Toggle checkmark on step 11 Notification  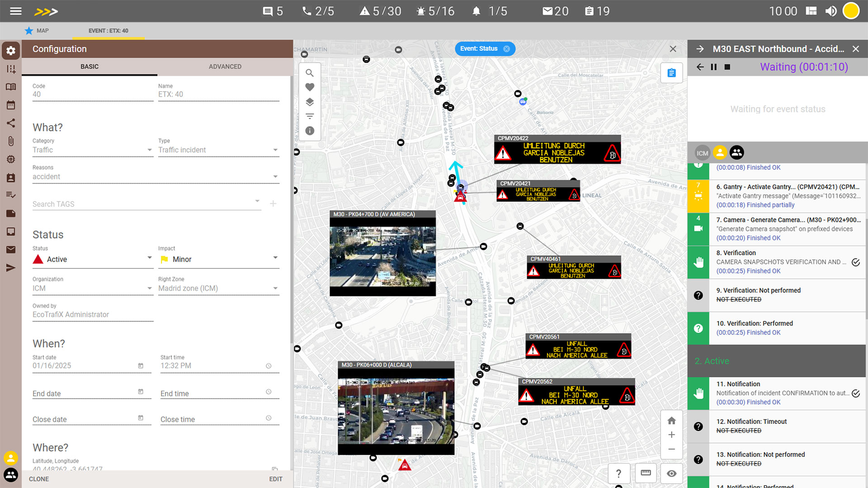[x=856, y=393]
